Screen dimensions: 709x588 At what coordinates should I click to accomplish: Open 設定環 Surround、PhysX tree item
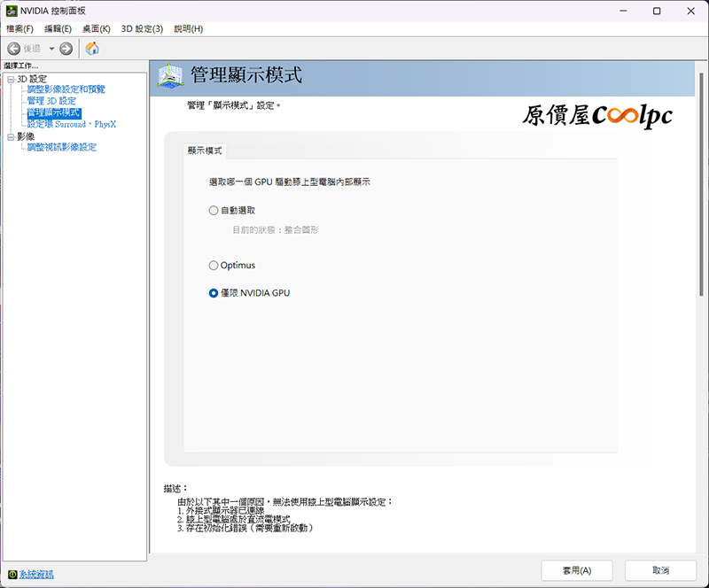coord(72,124)
